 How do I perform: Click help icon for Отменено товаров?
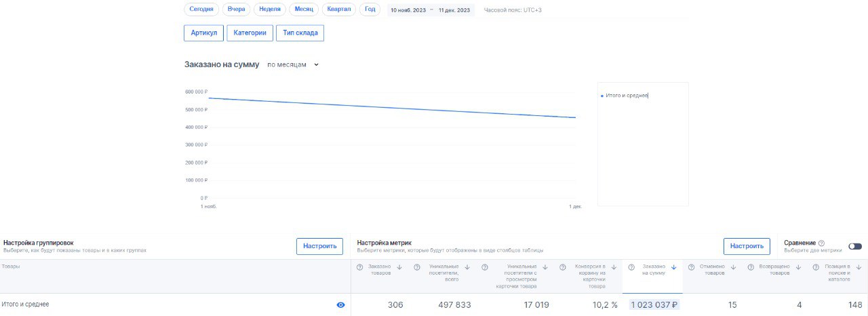(x=691, y=267)
